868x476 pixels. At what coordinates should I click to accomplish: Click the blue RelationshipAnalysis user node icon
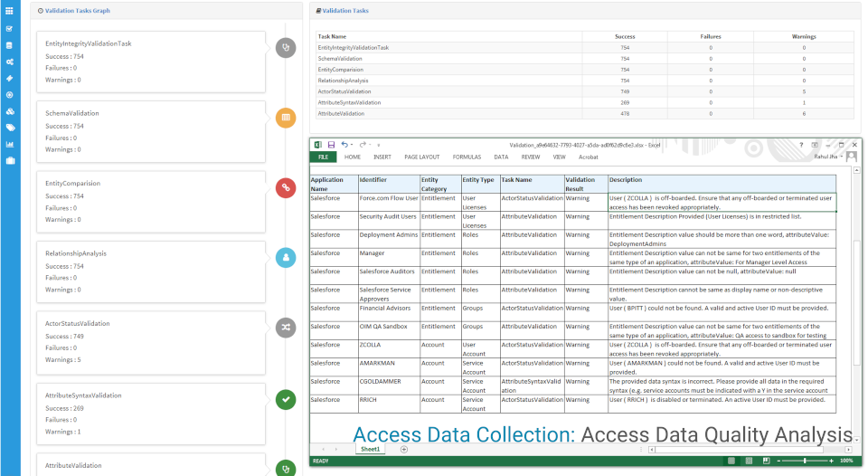tap(286, 257)
